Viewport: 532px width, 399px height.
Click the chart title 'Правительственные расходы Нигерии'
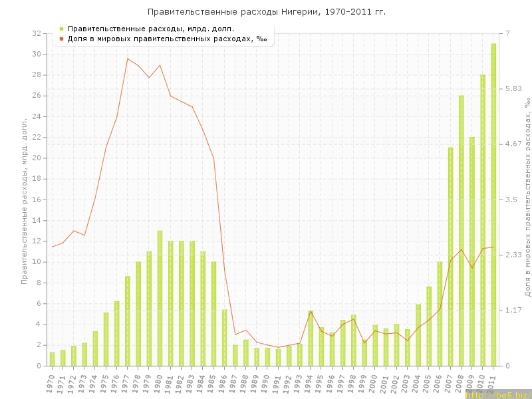tap(266, 12)
